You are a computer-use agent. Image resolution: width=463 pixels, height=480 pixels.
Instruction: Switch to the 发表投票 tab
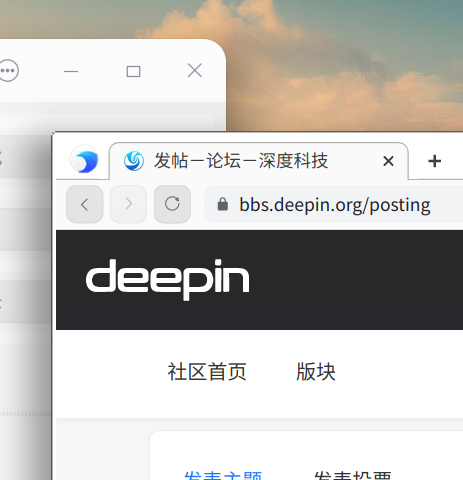(353, 475)
